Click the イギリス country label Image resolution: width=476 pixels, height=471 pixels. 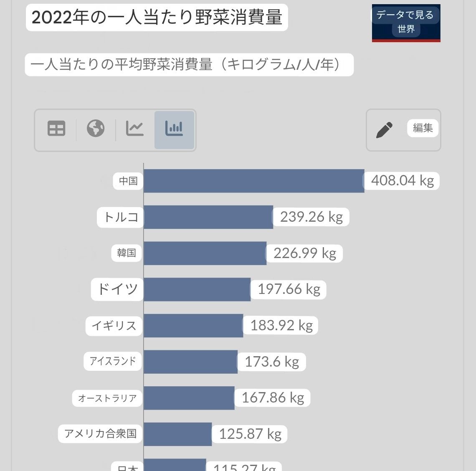point(114,326)
